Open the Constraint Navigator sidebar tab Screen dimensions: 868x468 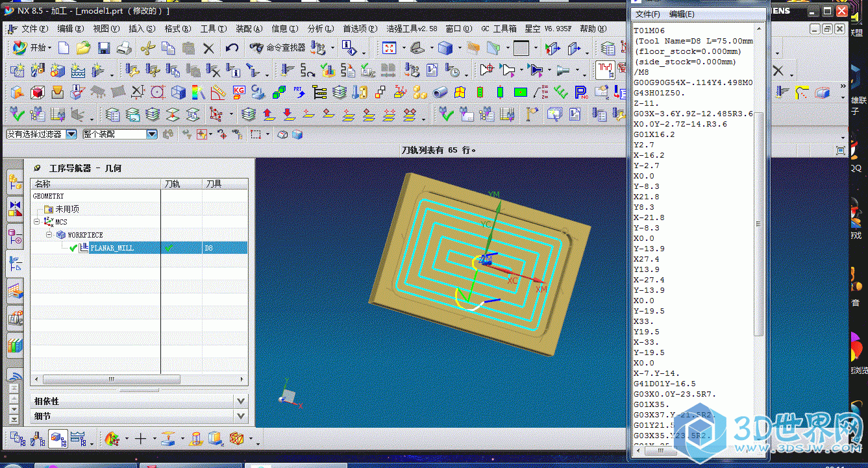click(15, 208)
